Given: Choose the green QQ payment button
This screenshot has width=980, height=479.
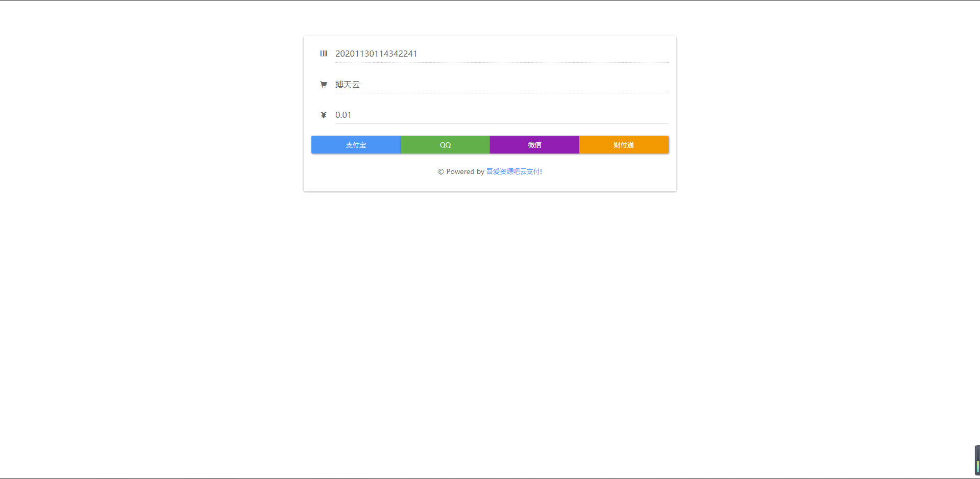Looking at the screenshot, I should (x=445, y=145).
